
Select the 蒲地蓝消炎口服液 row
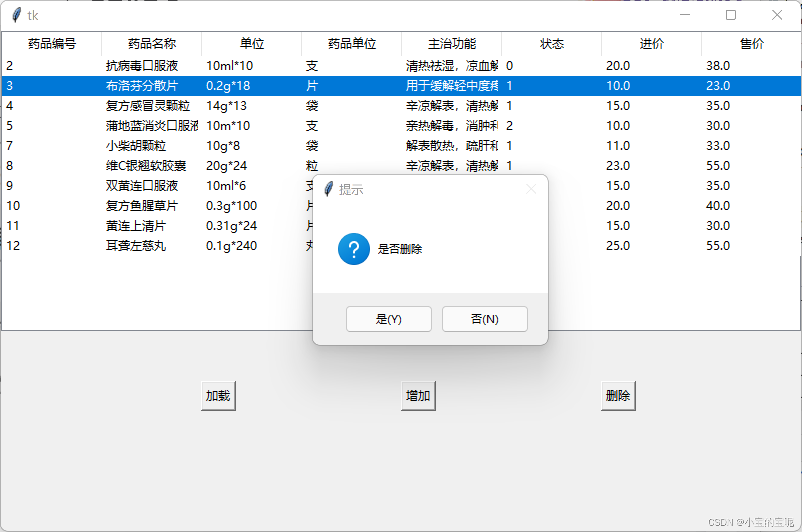coord(401,125)
